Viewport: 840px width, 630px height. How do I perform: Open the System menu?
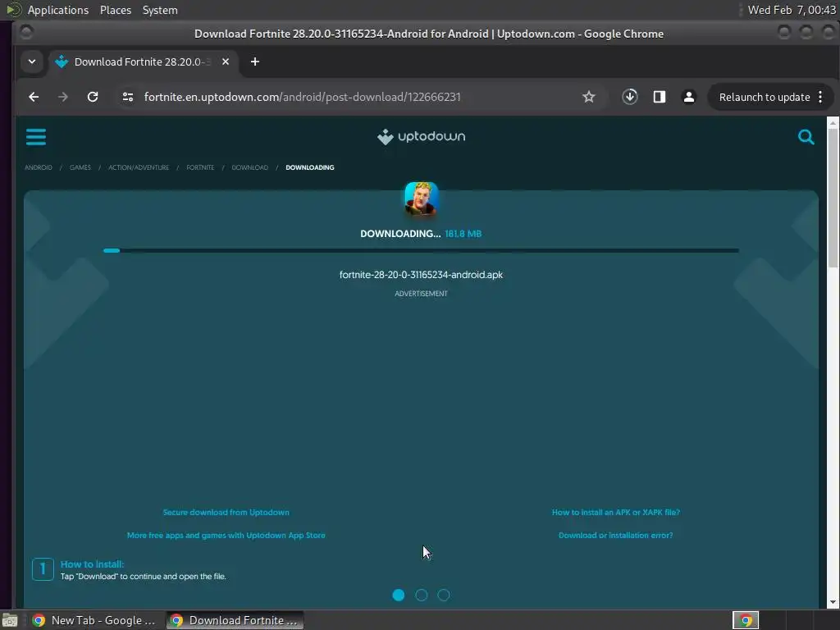tap(160, 10)
